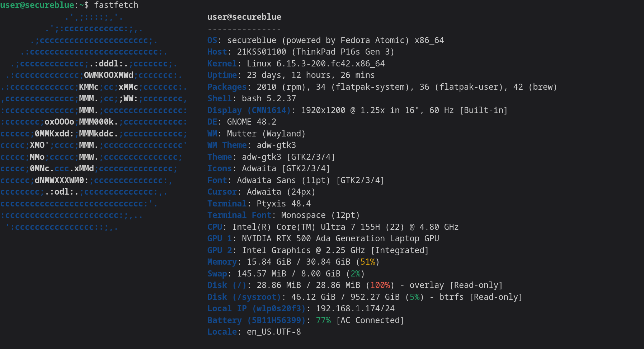Viewport: 644px width, 349px height.
Task: Click the OS line showing secureblue
Action: click(325, 40)
